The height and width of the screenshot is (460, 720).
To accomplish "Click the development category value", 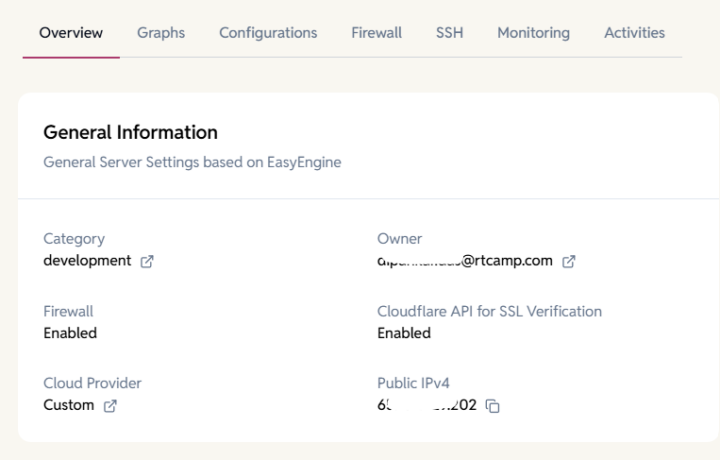I will (87, 261).
